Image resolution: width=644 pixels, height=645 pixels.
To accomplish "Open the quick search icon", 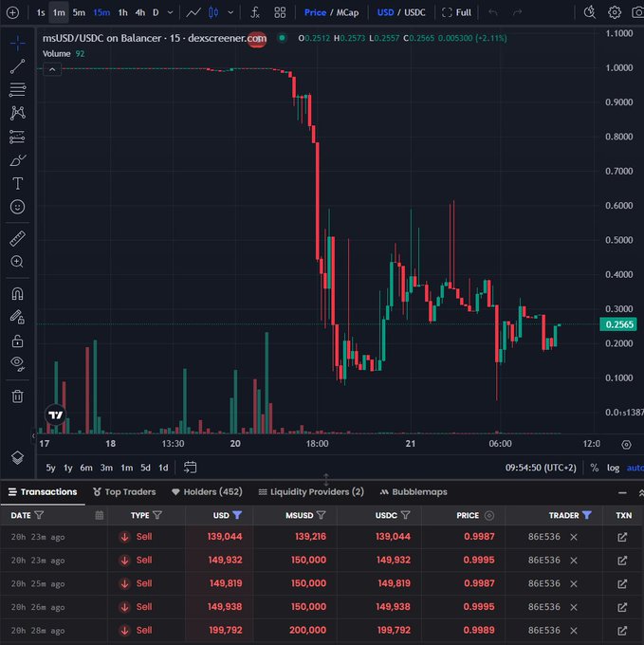I will (x=590, y=12).
